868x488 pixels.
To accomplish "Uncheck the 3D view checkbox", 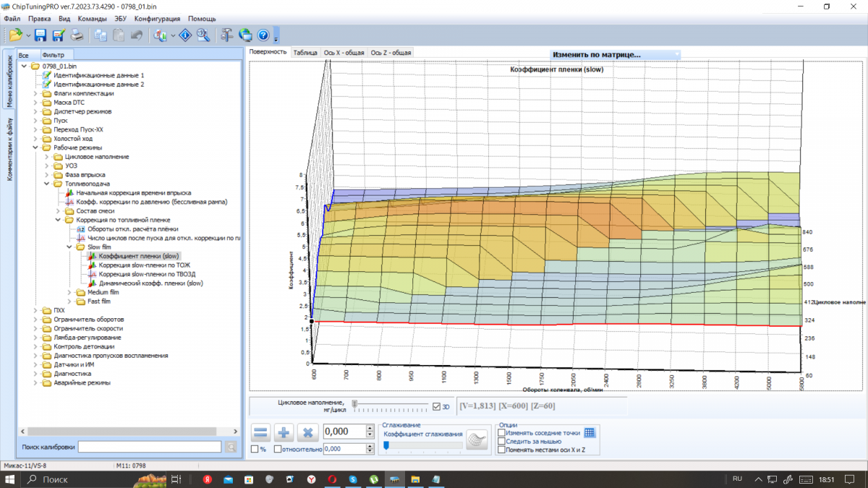I will pos(436,406).
